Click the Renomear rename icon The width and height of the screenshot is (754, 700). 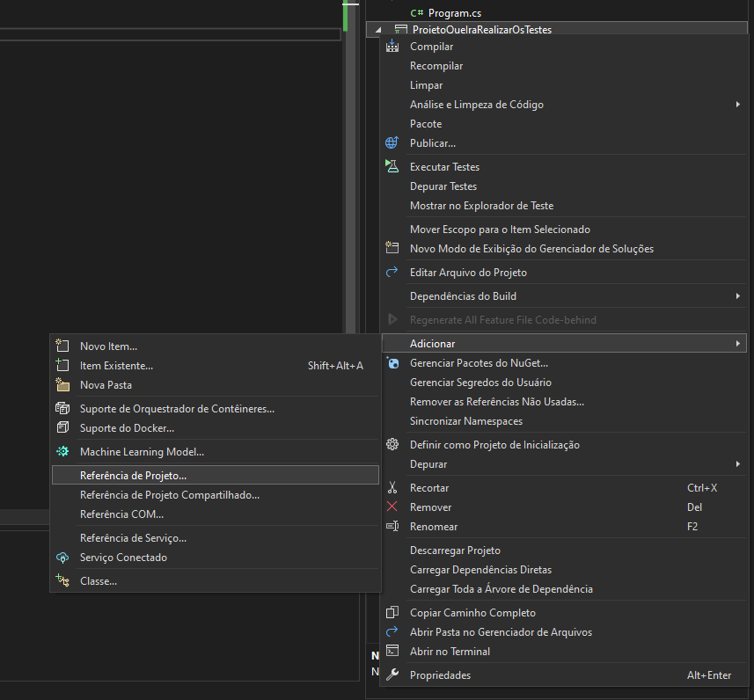pyautogui.click(x=392, y=526)
